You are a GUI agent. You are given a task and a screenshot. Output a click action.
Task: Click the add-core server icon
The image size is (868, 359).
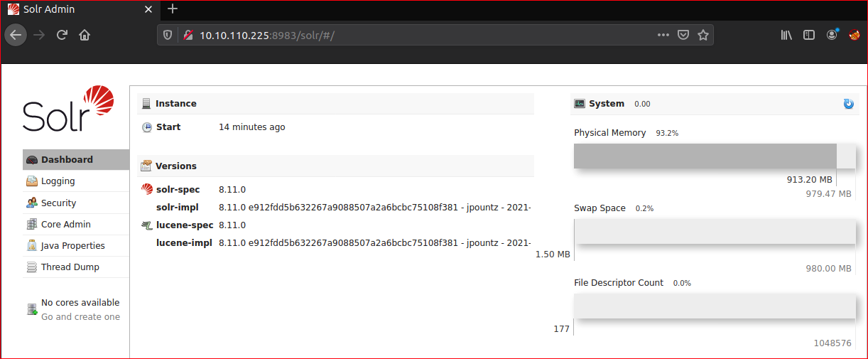pyautogui.click(x=32, y=309)
